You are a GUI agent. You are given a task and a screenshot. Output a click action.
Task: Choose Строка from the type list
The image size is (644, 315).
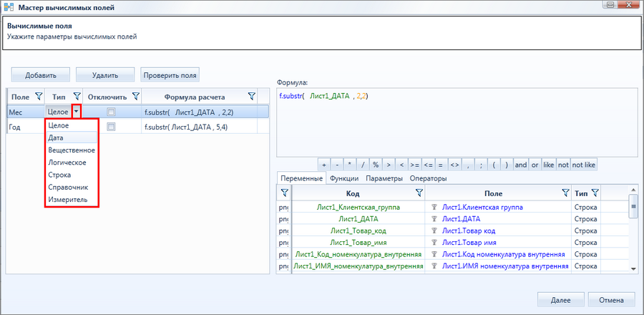[x=72, y=175]
